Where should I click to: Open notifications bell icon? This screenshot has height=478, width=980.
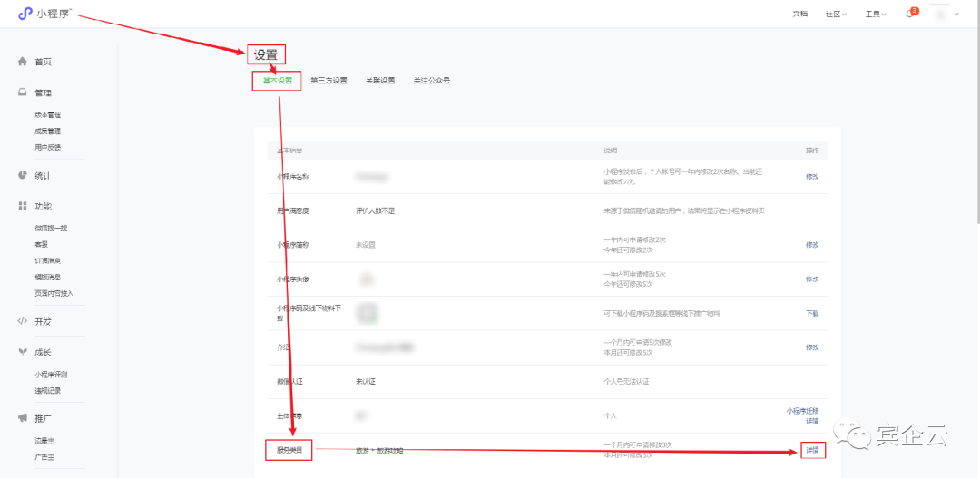click(x=910, y=14)
